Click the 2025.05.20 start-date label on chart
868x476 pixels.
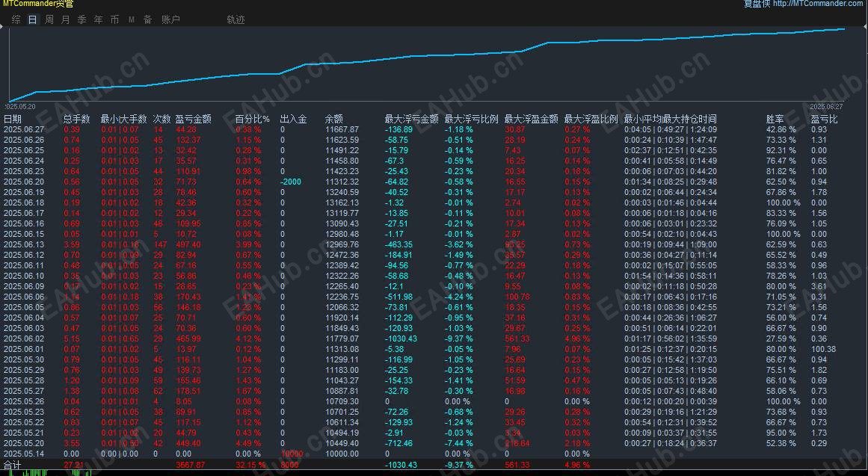(x=20, y=107)
